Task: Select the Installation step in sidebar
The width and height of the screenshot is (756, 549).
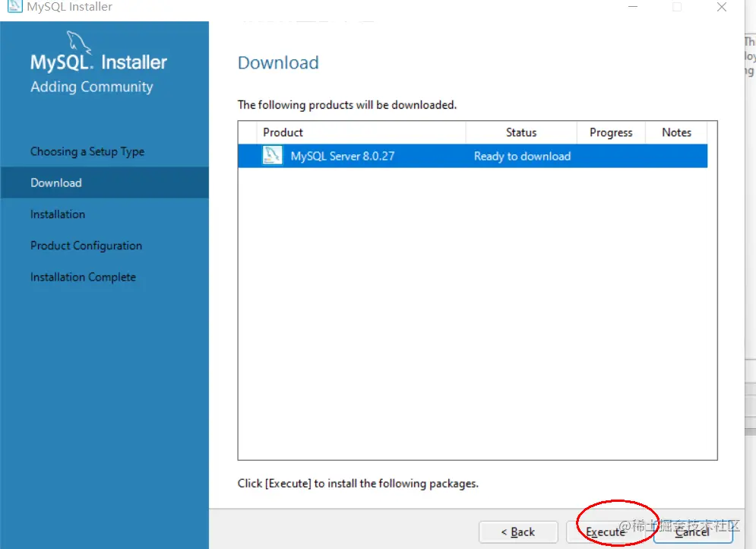Action: [x=58, y=214]
